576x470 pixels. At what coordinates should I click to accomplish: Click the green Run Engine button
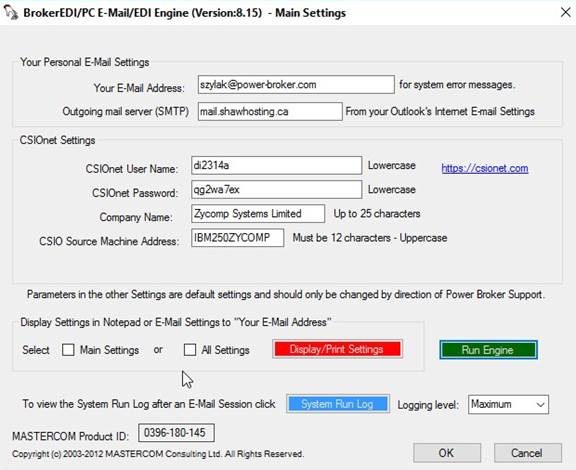coord(488,349)
